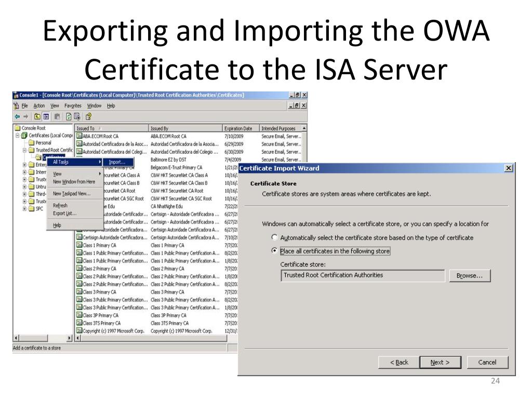Choose New Window from Here

(75, 182)
